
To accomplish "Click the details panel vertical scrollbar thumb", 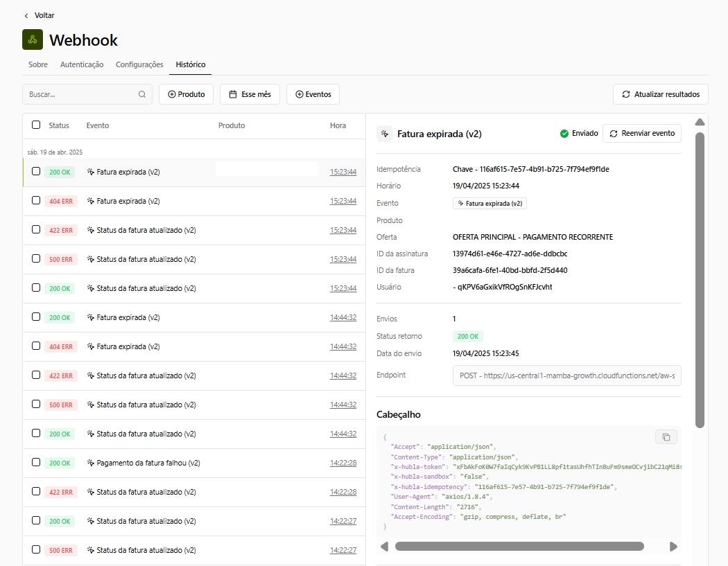I will click(700, 280).
